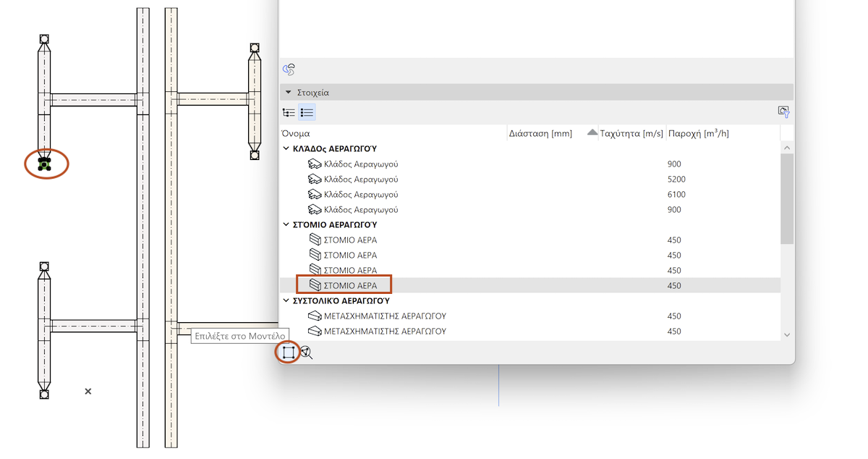Click the sort arrow in Διάσταση header
Screen dimensions: 868x459
coord(592,132)
